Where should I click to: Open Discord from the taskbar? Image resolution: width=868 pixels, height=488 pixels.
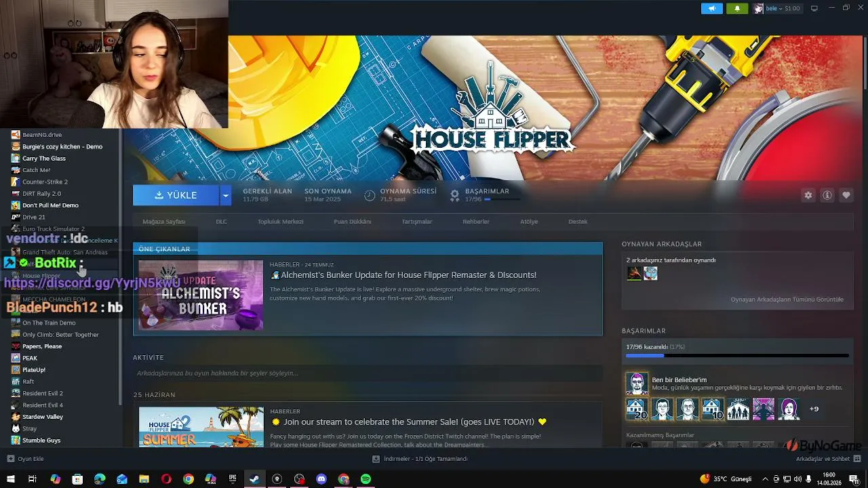pos(321,479)
